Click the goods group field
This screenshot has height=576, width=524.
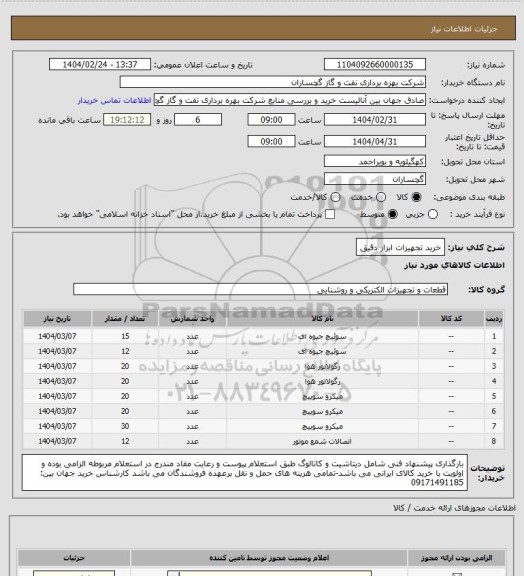coord(261,289)
